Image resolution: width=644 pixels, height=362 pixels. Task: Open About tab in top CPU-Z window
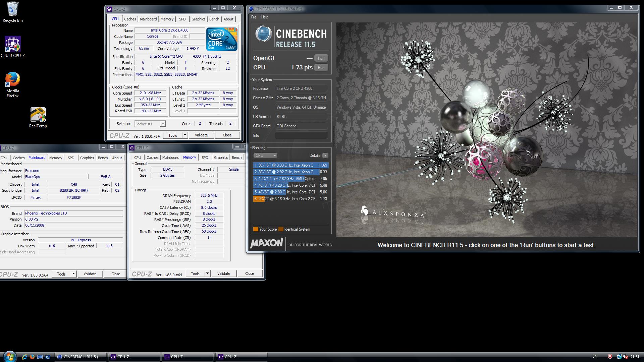[228, 19]
